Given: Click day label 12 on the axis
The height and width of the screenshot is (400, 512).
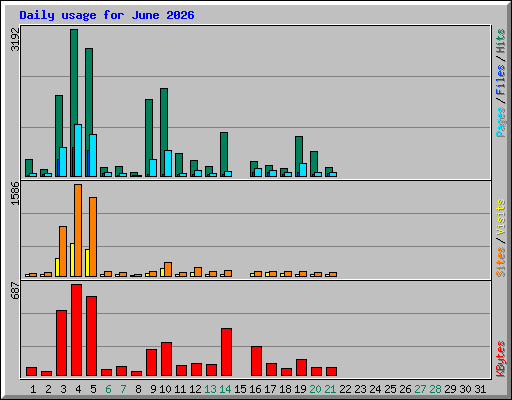Looking at the screenshot, I should tap(195, 389).
